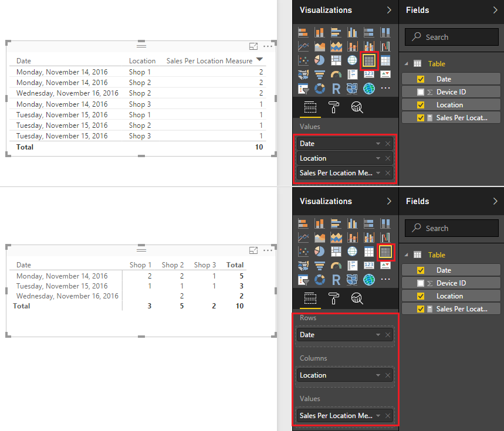Open Format paint-roller tab in upper Visualizations pane

tap(333, 107)
